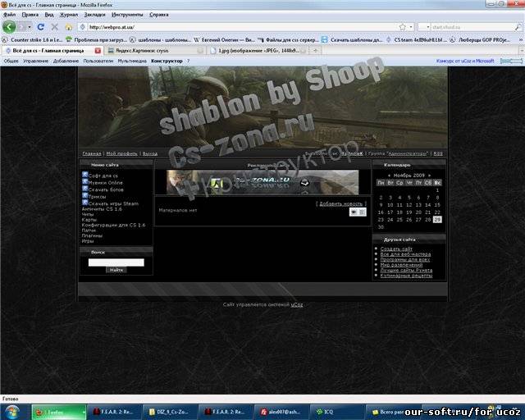Click the site search text field
The width and height of the screenshot is (525, 420).
pos(116,262)
